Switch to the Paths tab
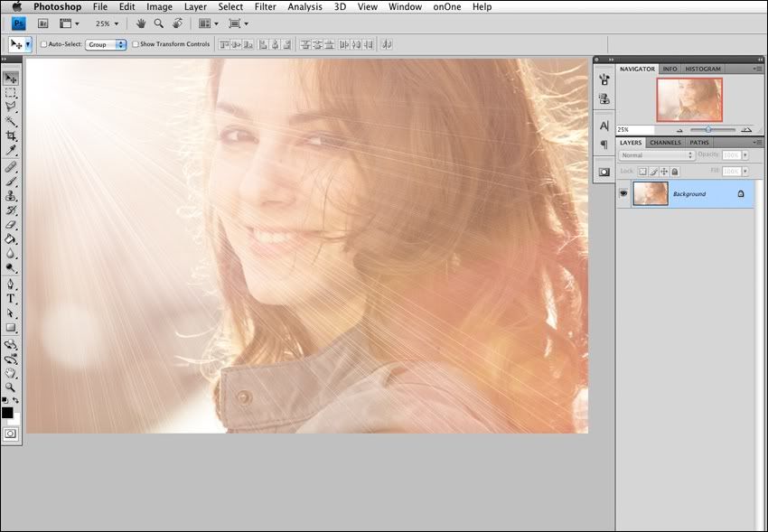The width and height of the screenshot is (768, 532). coord(699,143)
